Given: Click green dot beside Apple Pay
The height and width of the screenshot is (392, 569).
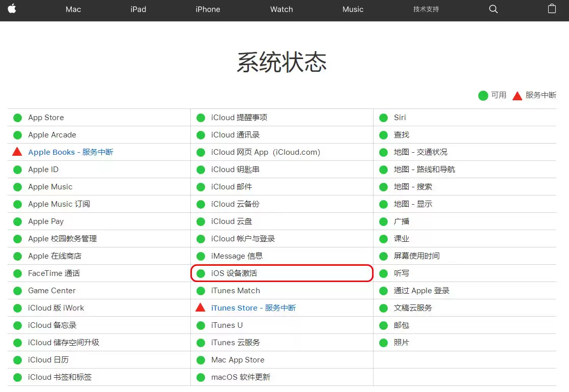Looking at the screenshot, I should (17, 221).
